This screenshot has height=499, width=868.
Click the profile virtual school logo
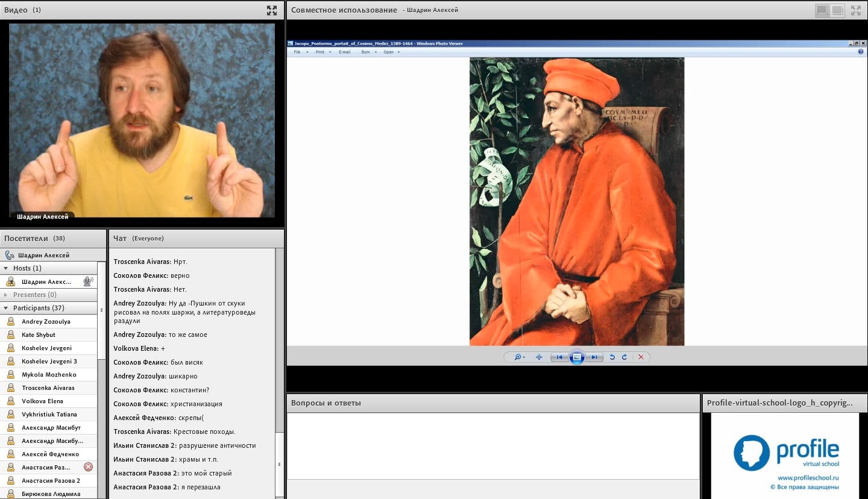[x=786, y=452]
